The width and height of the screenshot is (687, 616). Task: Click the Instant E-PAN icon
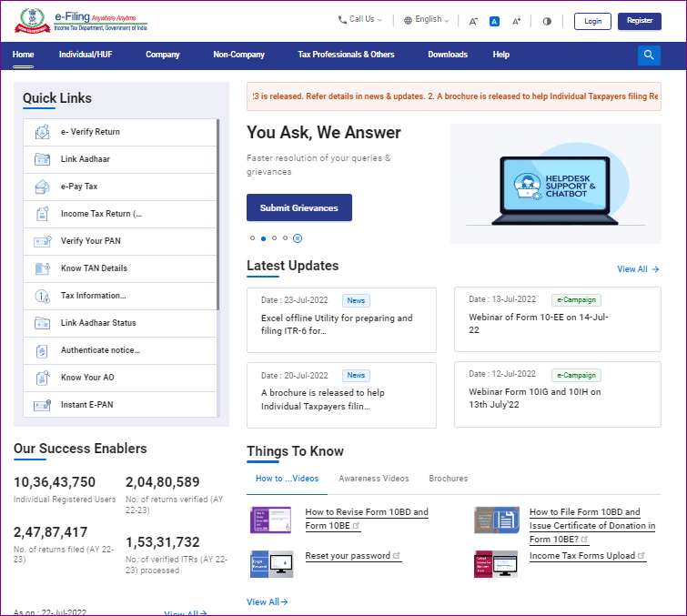coord(42,405)
